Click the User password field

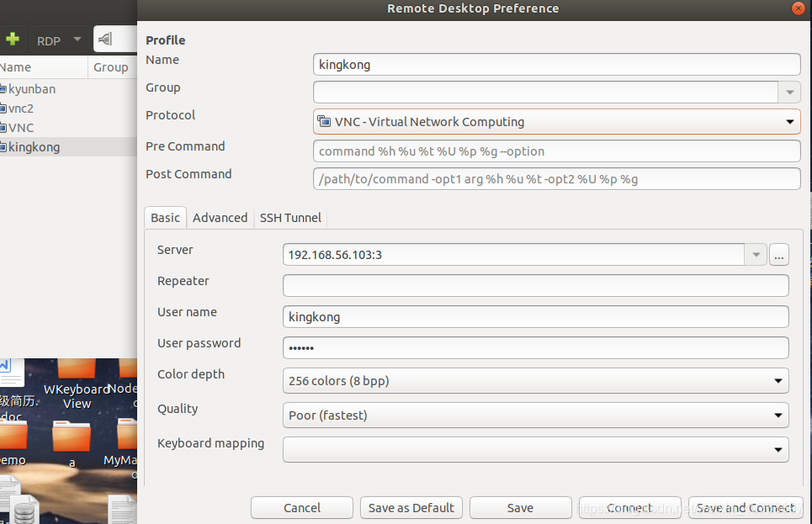536,348
